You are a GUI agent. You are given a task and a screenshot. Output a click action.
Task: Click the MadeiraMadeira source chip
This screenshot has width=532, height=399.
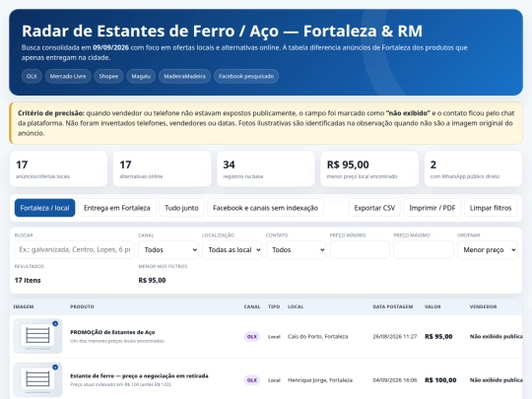pyautogui.click(x=184, y=76)
